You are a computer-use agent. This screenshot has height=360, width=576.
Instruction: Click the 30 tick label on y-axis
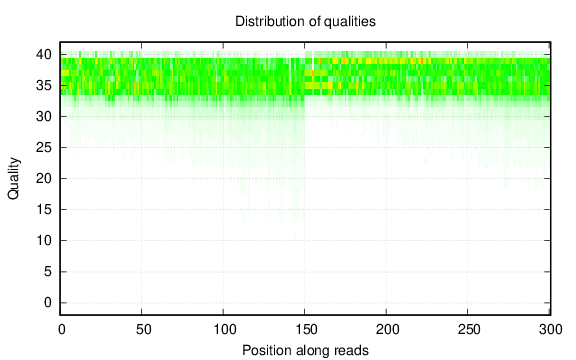[44, 116]
